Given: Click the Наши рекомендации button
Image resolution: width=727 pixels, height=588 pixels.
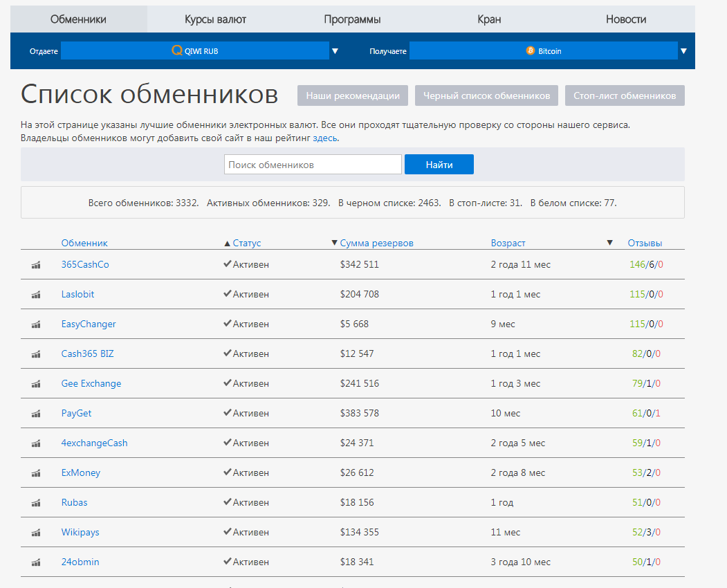Looking at the screenshot, I should [x=352, y=95].
